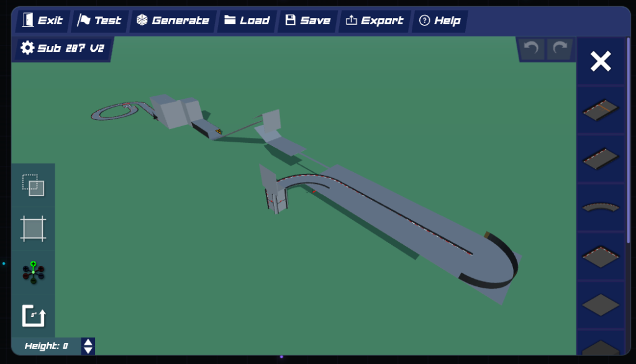This screenshot has width=636, height=364.
Task: Click the multi-direction axis move tool
Action: pyautogui.click(x=33, y=272)
